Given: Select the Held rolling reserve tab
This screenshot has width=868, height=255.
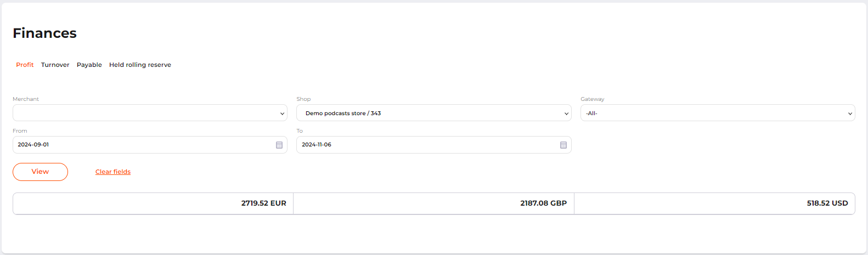Looking at the screenshot, I should (140, 65).
